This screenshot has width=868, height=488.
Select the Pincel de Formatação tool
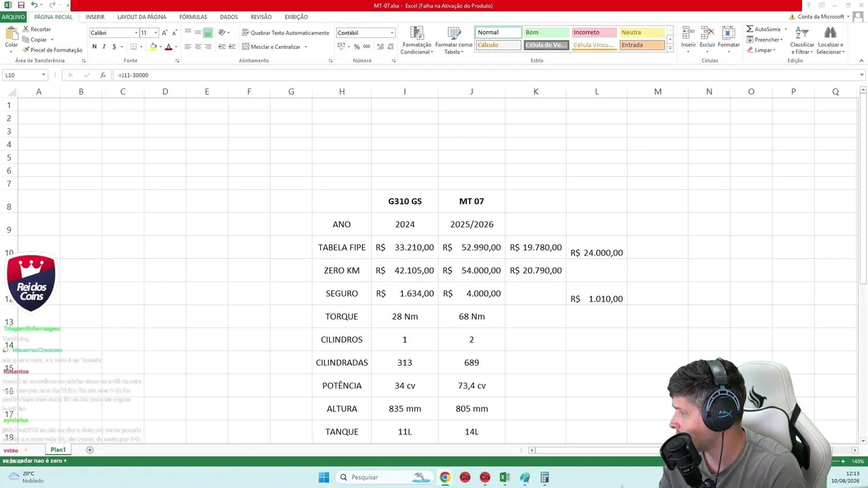coord(52,49)
